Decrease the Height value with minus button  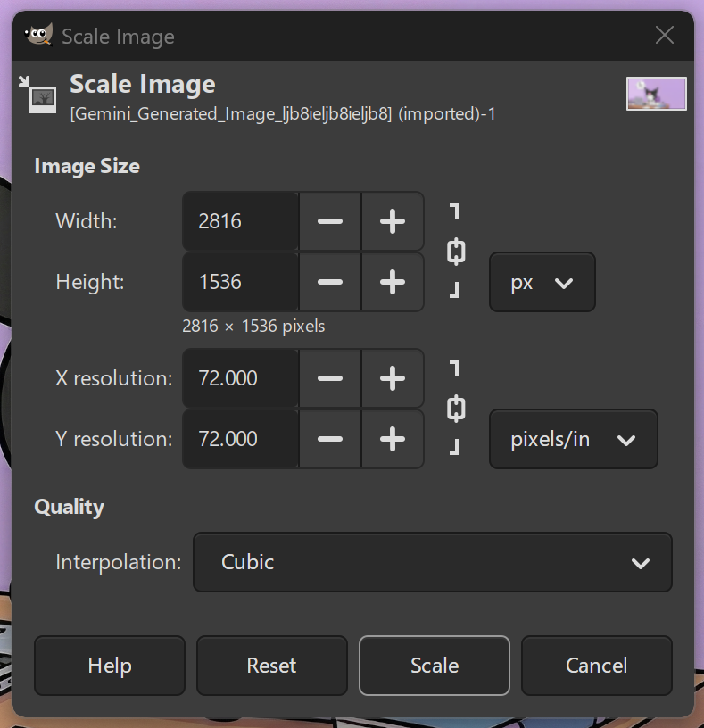[x=330, y=282]
